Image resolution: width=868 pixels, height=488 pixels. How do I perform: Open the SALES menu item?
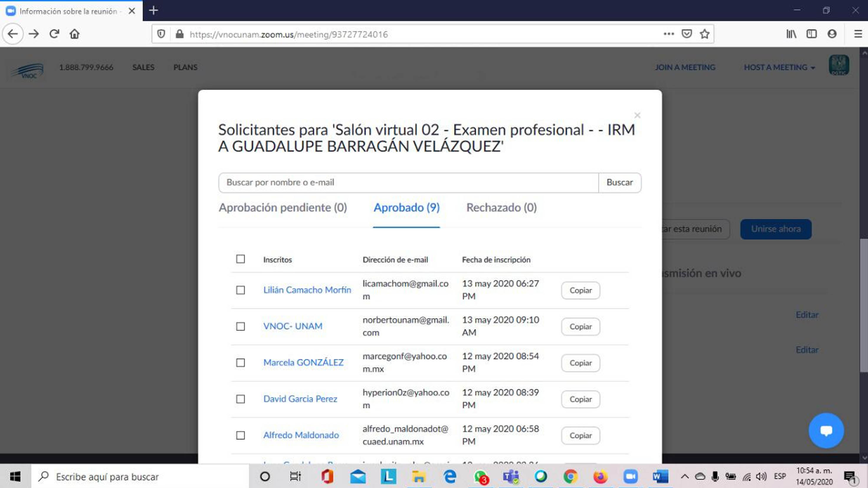point(143,67)
